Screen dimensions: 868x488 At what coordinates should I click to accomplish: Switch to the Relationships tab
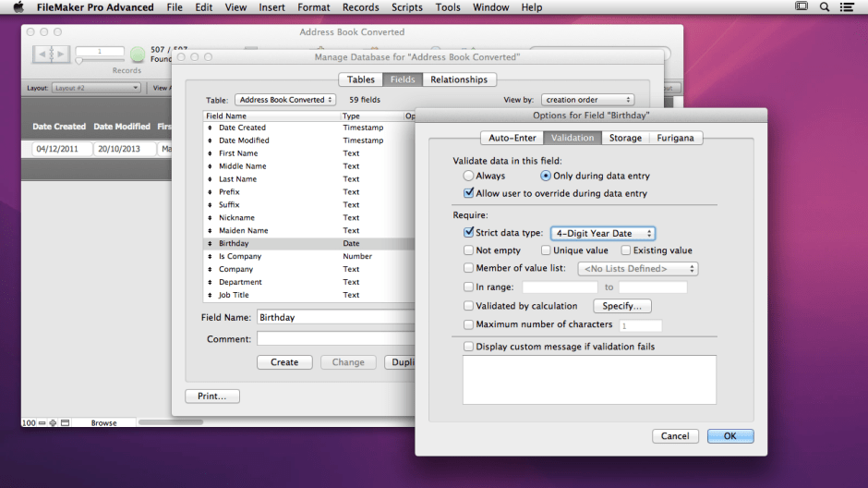pos(459,79)
